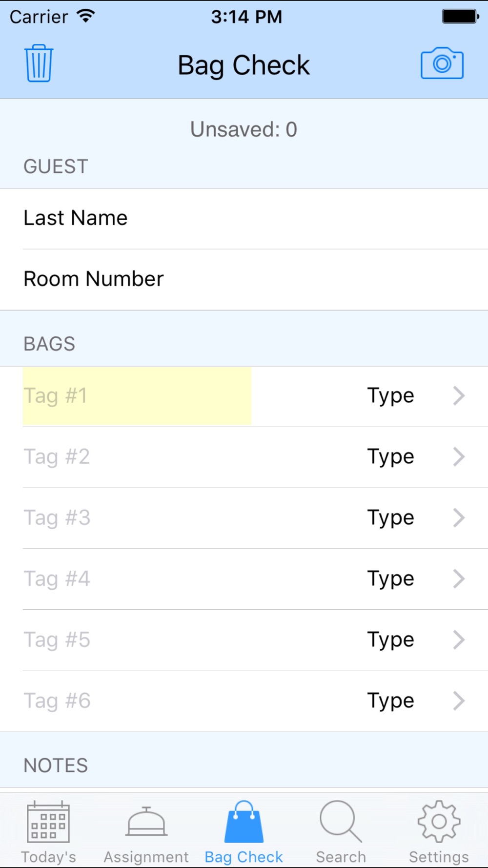The height and width of the screenshot is (868, 488).
Task: Choose Type for Tag #4 bag
Action: [390, 579]
